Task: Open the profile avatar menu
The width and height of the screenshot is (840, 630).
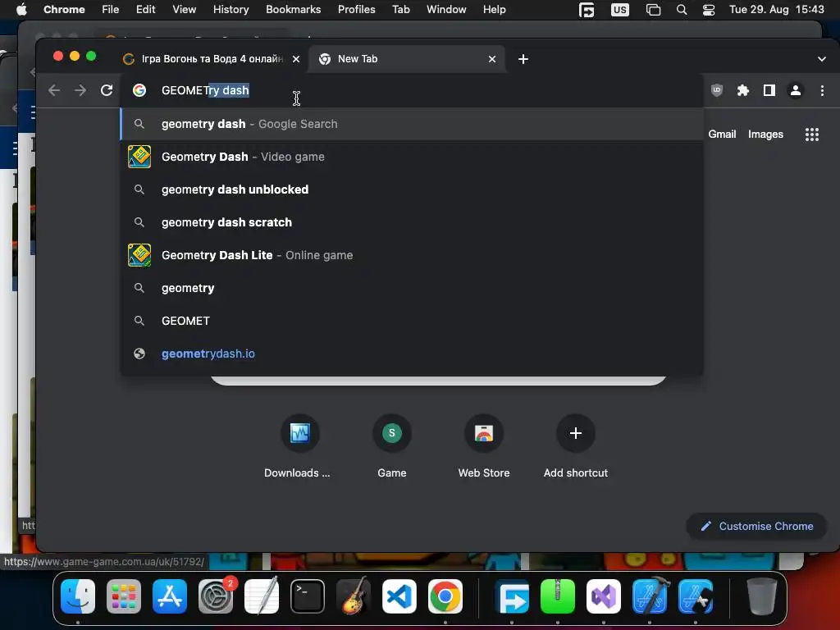Action: pyautogui.click(x=796, y=90)
